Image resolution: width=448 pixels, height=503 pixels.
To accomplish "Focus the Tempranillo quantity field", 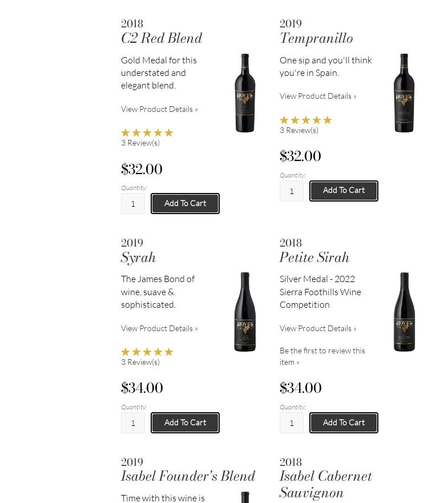I will (292, 191).
